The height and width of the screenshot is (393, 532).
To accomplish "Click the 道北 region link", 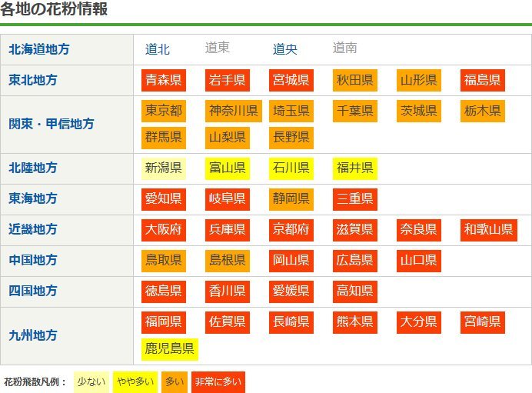I will click(158, 49).
